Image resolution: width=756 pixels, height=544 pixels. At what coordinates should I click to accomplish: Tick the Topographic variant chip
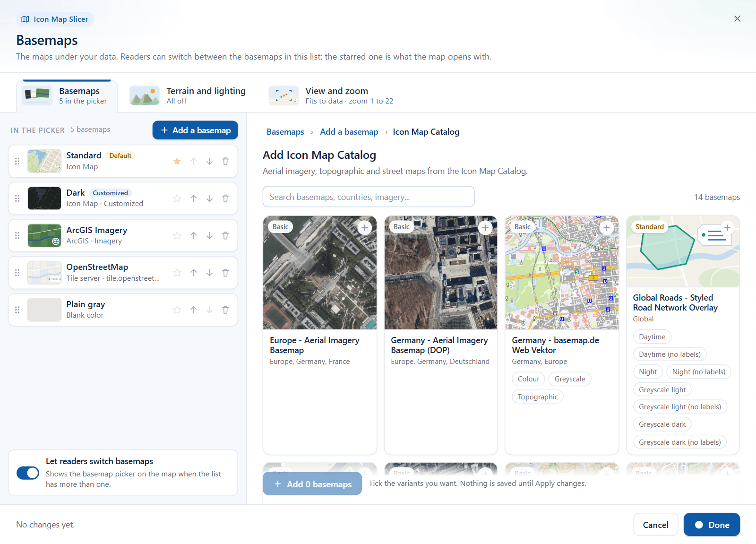coord(538,397)
